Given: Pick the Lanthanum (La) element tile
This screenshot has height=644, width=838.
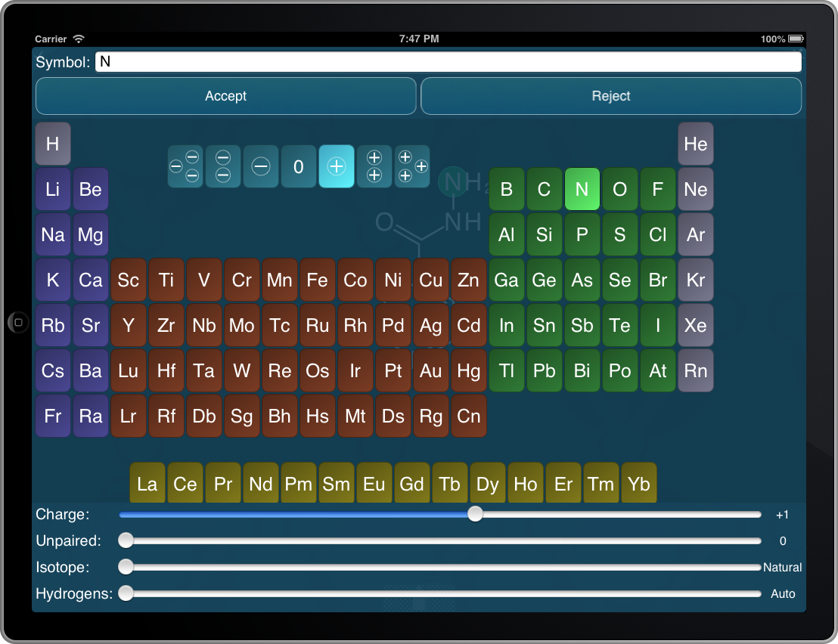Looking at the screenshot, I should click(x=147, y=484).
